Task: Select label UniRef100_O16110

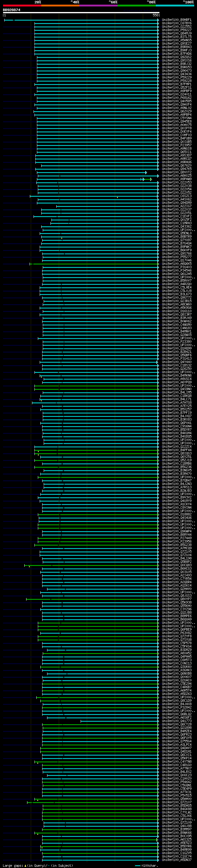Action: [x=176, y=311]
